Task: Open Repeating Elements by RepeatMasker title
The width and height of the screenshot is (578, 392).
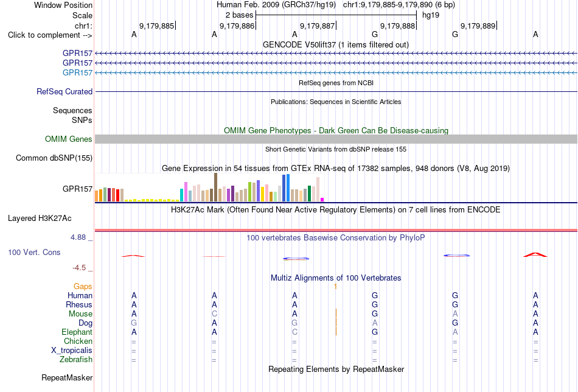Action: pyautogui.click(x=336, y=369)
